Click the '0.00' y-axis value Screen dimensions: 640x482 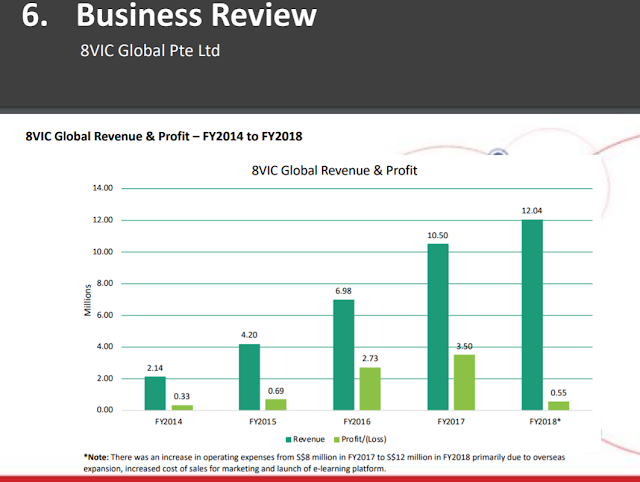click(x=105, y=410)
